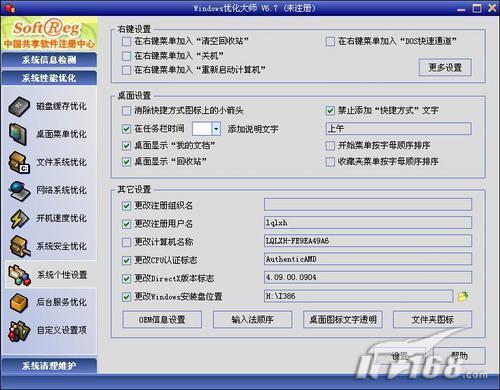Enable 在右键菜单加入“DOS快速通道” checkbox

pyautogui.click(x=330, y=42)
